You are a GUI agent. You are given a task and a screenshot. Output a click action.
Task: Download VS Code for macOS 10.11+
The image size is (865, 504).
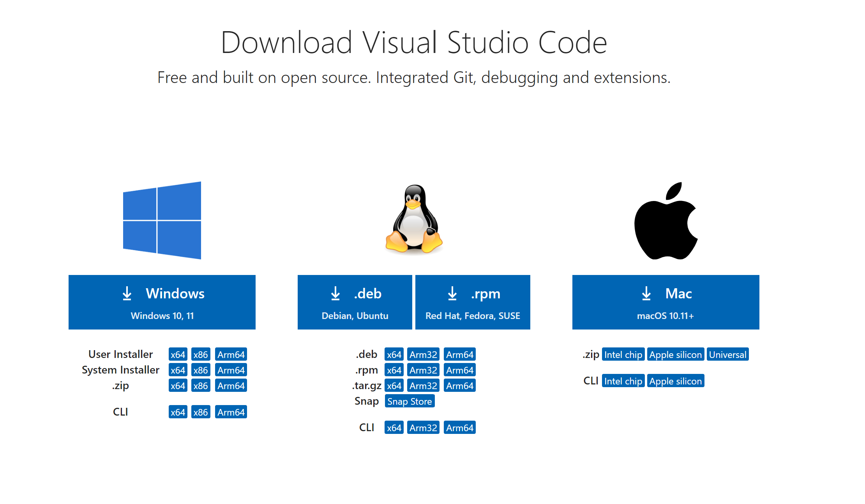tap(666, 302)
